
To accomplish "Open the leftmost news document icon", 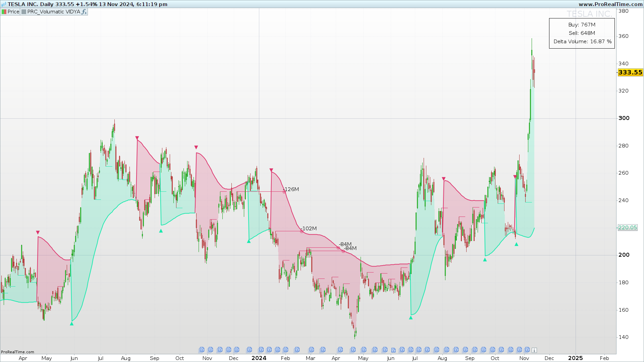I will [201, 350].
